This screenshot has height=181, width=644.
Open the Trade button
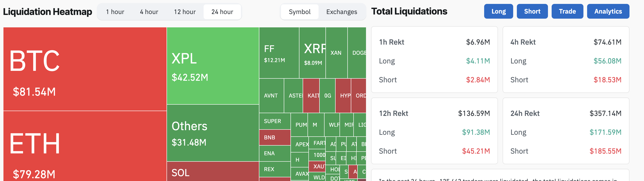567,11
